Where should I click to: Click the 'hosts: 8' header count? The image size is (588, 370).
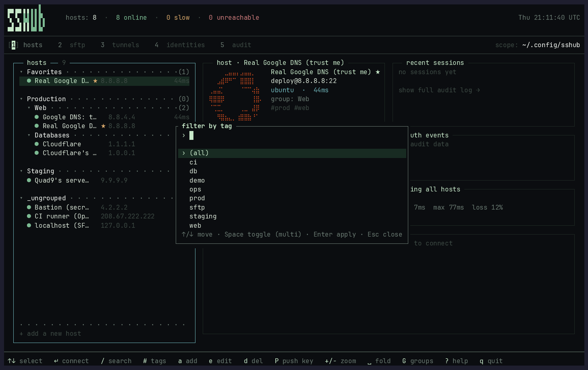pyautogui.click(x=81, y=18)
